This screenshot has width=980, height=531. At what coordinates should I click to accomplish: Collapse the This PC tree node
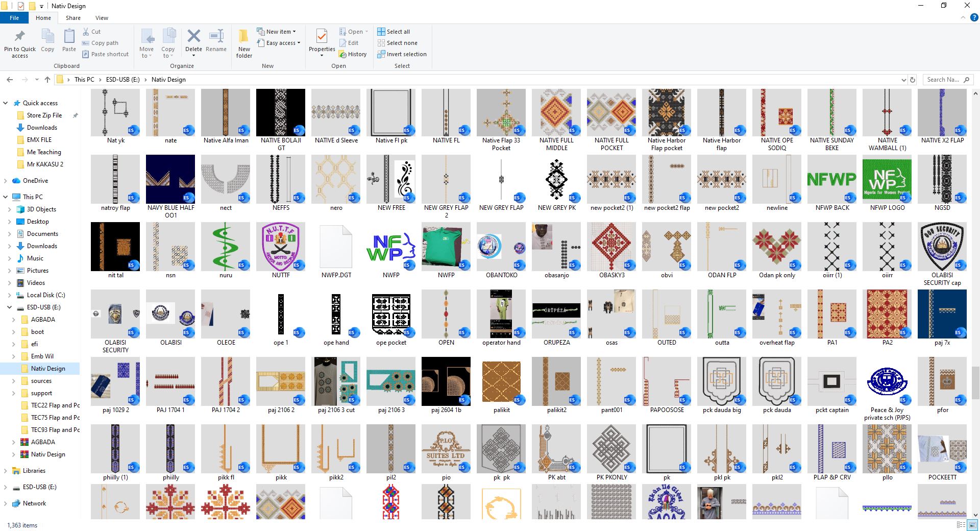(6, 197)
